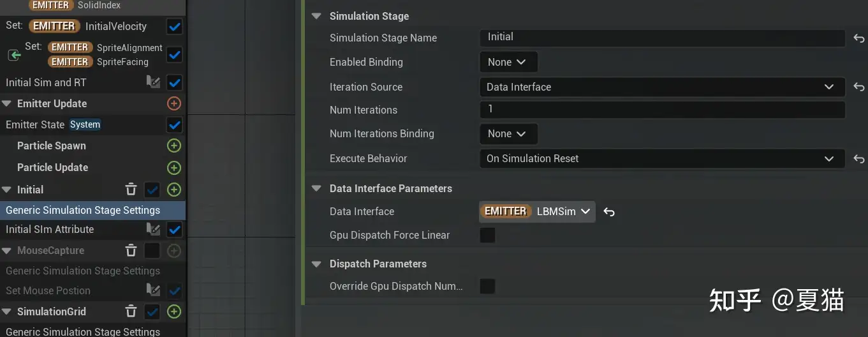Screen dimensions: 868x337
Task: Open the Execute Behavior dropdown
Action: click(661, 158)
